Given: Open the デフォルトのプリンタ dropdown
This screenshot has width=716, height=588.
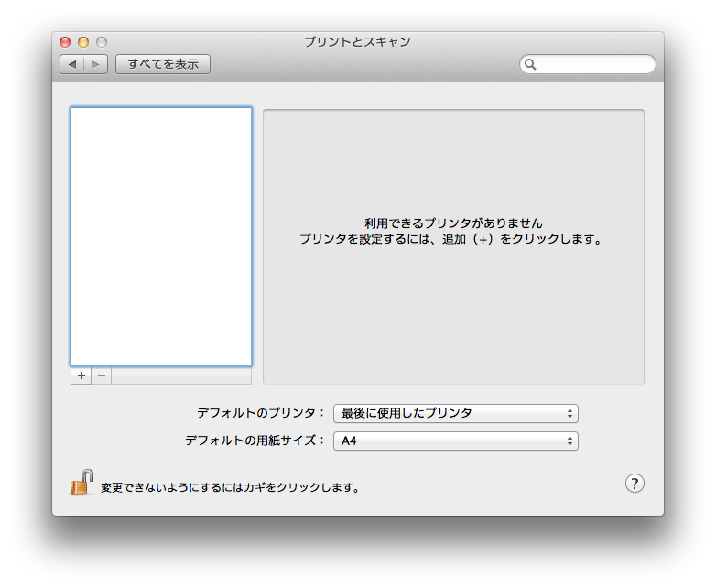Looking at the screenshot, I should 456,413.
